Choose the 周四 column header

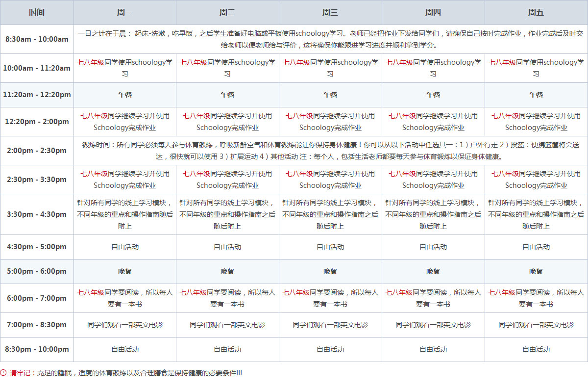pos(433,12)
